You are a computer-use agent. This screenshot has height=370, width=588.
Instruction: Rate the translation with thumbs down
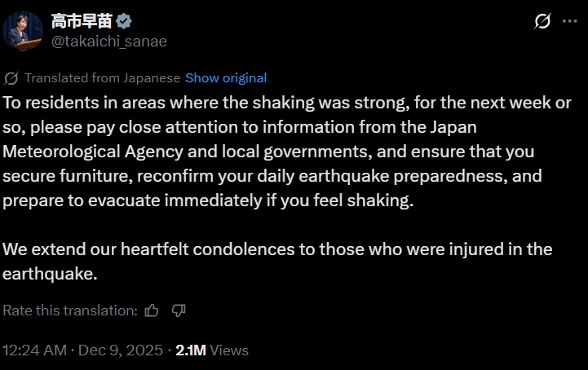[179, 311]
